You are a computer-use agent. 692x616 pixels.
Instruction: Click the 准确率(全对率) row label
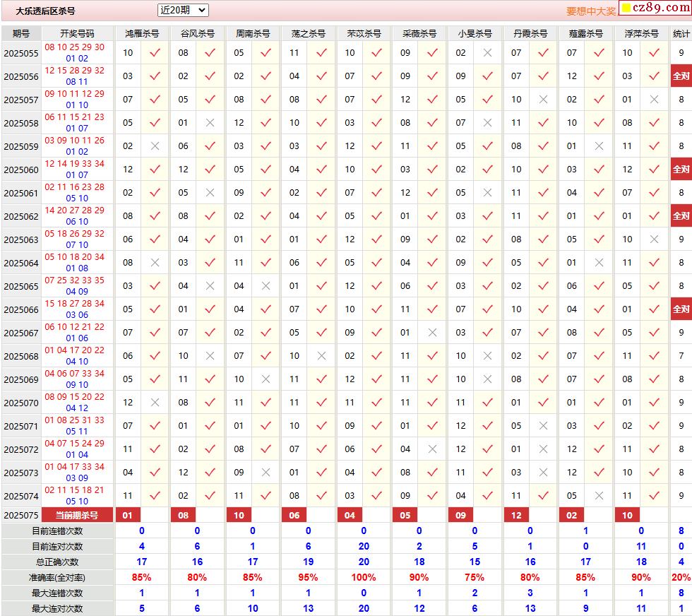click(57, 578)
